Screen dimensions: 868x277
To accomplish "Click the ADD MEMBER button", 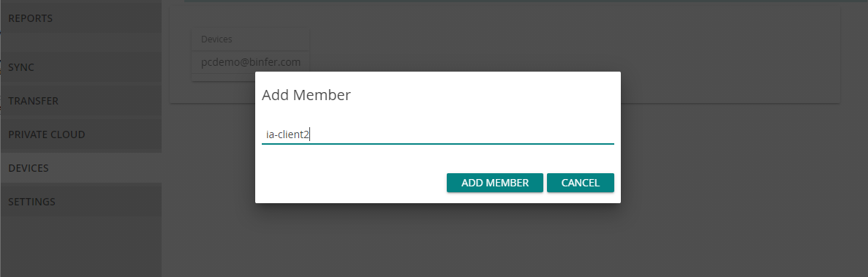I will tap(495, 183).
